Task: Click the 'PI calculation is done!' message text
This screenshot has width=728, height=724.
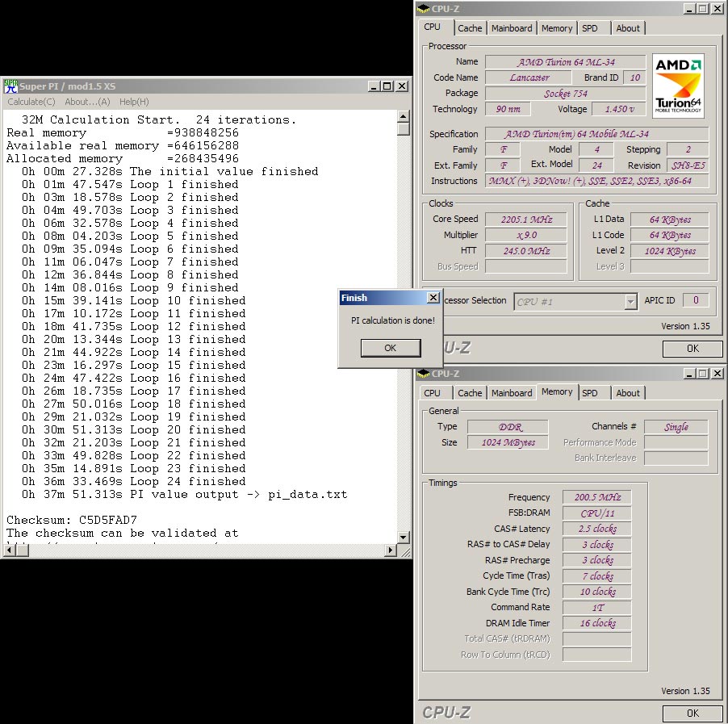Action: tap(393, 320)
